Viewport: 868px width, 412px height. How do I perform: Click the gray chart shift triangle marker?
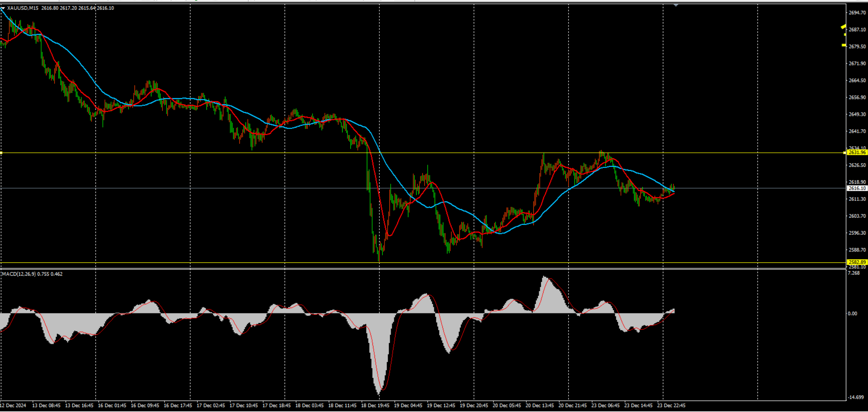(676, 5)
